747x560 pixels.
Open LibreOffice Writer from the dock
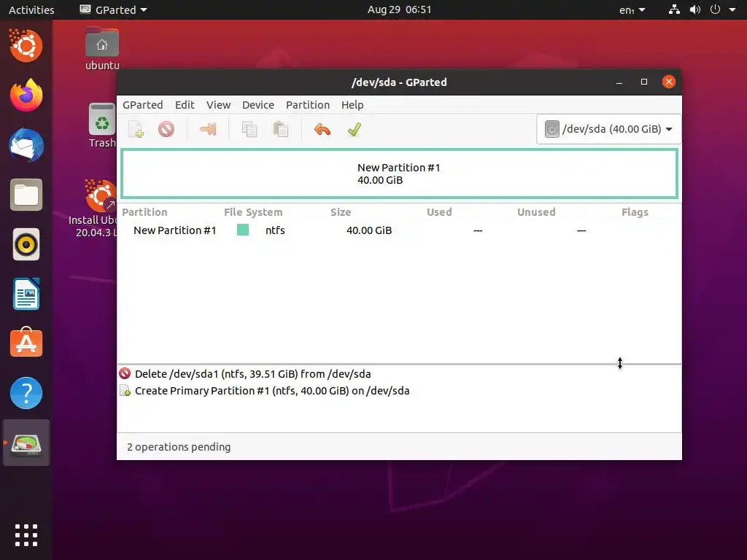coord(26,295)
